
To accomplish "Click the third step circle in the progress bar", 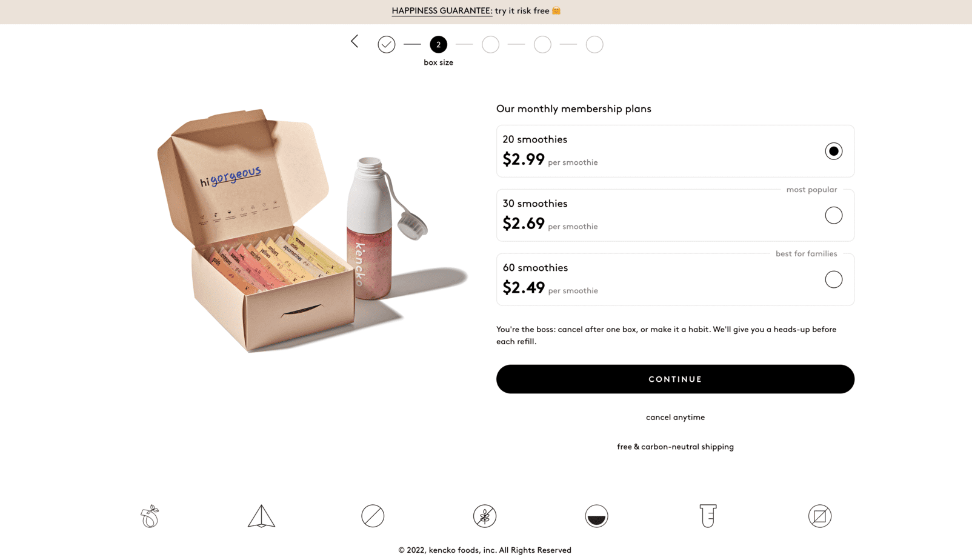I will (x=490, y=44).
